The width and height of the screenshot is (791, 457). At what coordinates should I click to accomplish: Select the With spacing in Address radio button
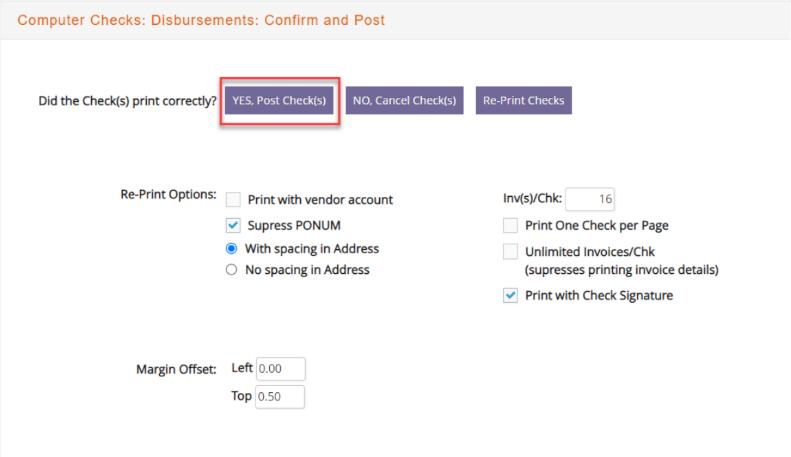click(232, 248)
